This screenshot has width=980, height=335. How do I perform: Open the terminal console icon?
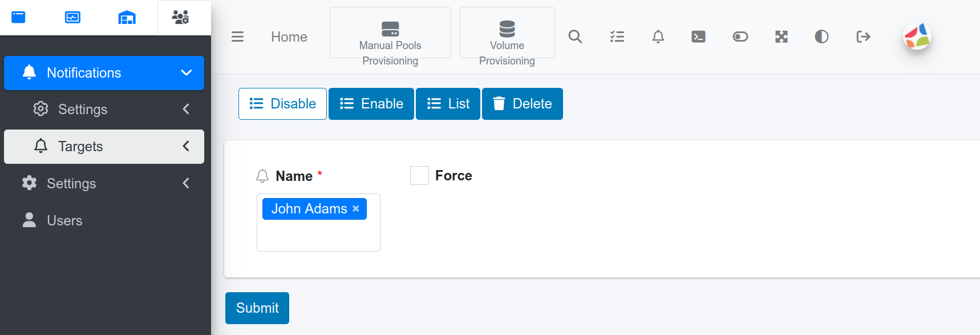pyautogui.click(x=698, y=37)
